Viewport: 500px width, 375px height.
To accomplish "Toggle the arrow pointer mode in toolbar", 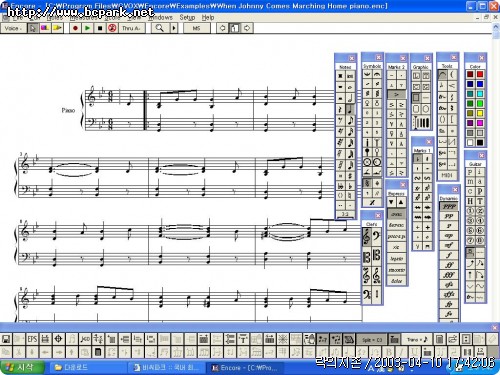I will (x=32, y=28).
